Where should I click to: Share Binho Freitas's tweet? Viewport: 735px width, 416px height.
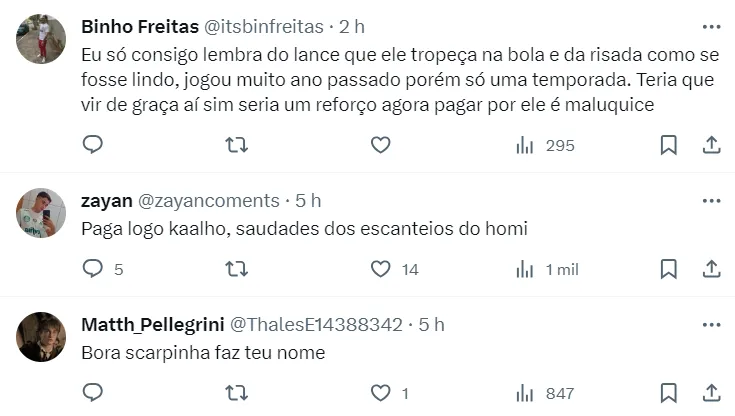pyautogui.click(x=712, y=145)
